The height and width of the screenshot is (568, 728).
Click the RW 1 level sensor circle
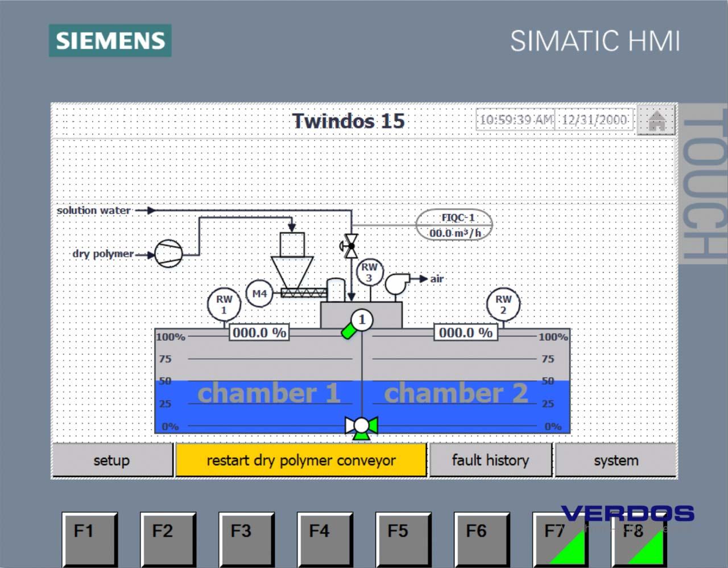coord(224,304)
